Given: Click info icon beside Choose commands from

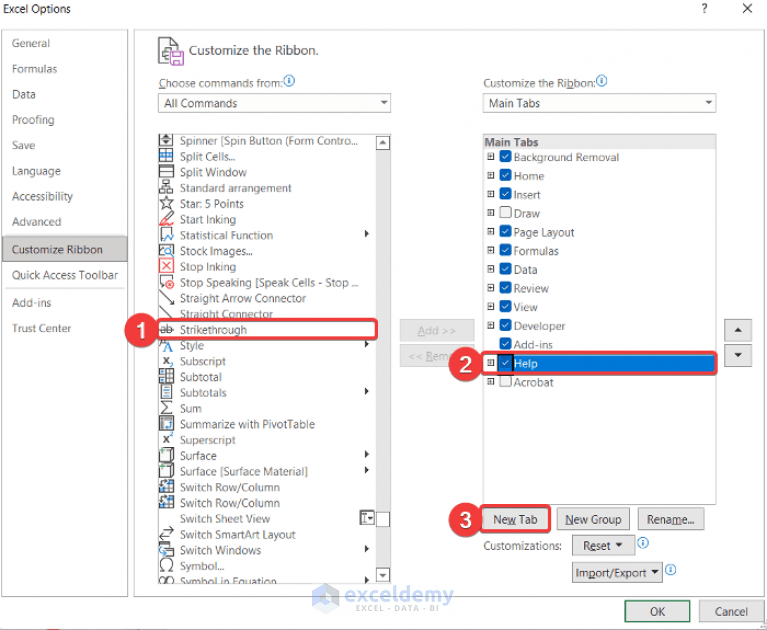Looking at the screenshot, I should 290,81.
